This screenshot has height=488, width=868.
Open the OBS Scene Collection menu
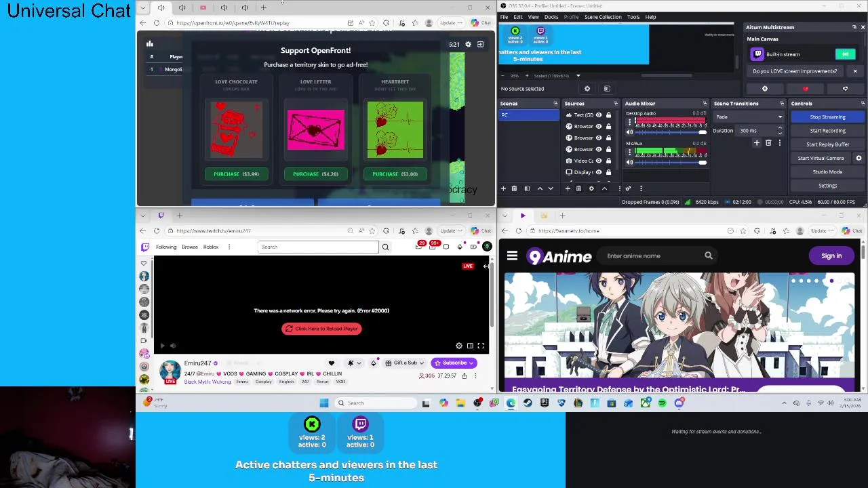pos(603,17)
